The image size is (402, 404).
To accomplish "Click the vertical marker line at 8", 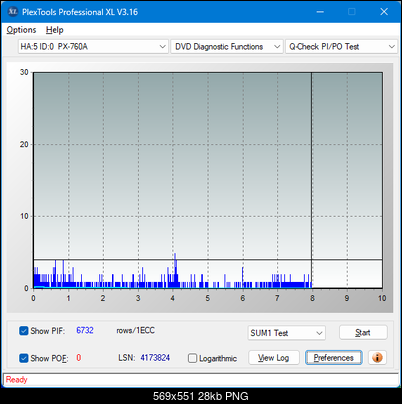I will pos(312,180).
